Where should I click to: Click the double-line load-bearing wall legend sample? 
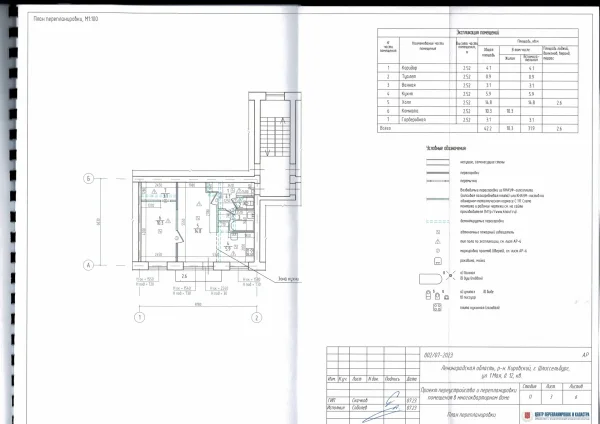point(438,162)
